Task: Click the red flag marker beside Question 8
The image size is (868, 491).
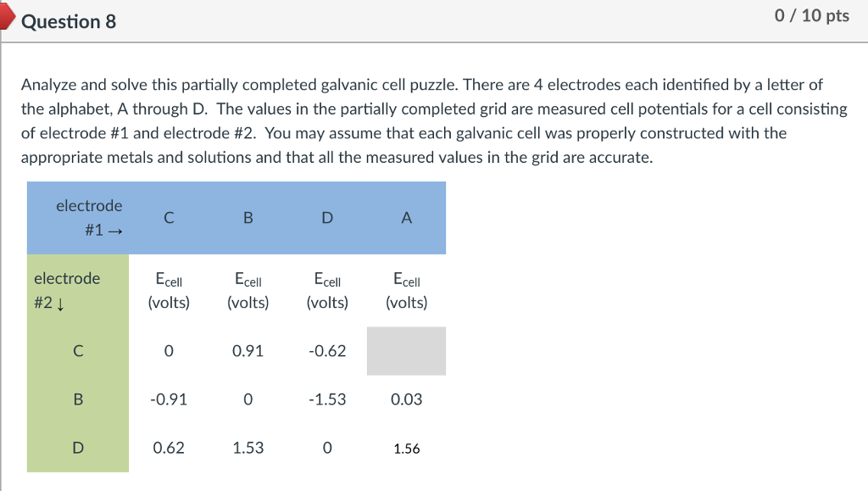Action: (7, 19)
